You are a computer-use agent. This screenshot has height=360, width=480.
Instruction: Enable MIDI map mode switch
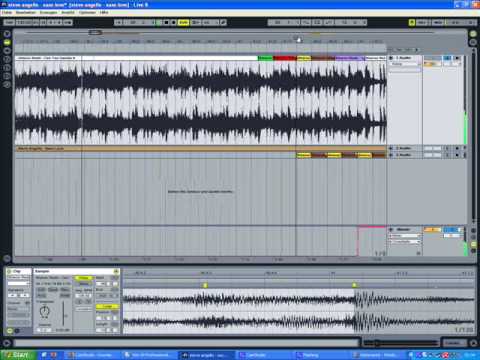point(438,22)
